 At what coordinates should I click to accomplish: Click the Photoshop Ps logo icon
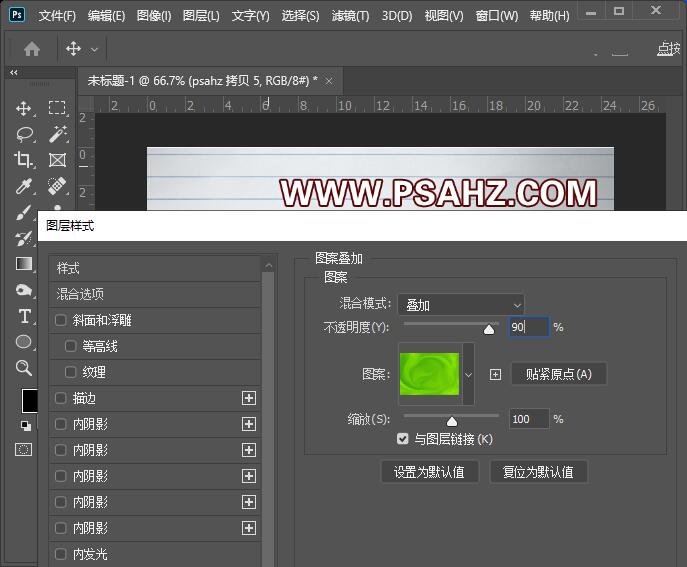tap(17, 15)
